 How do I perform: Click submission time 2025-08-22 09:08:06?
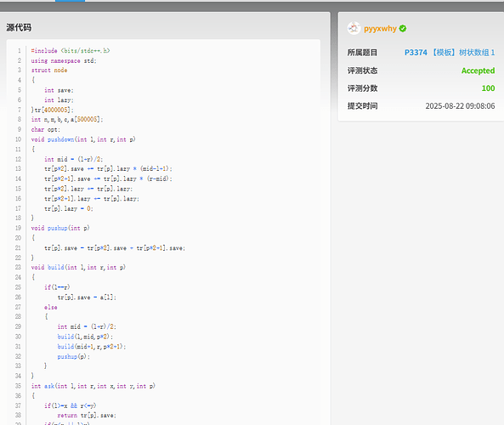[460, 105]
